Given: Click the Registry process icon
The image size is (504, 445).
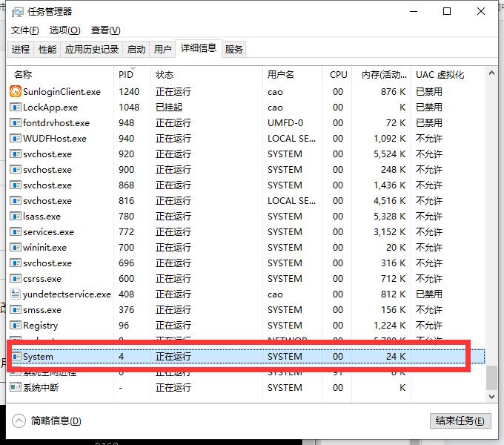Looking at the screenshot, I should (16, 325).
